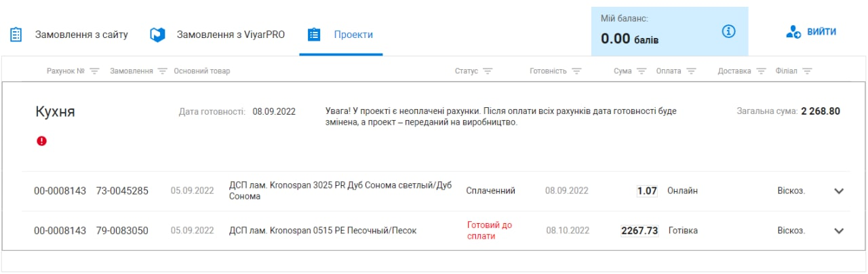Click the 2267.73 sum amount

pos(639,231)
